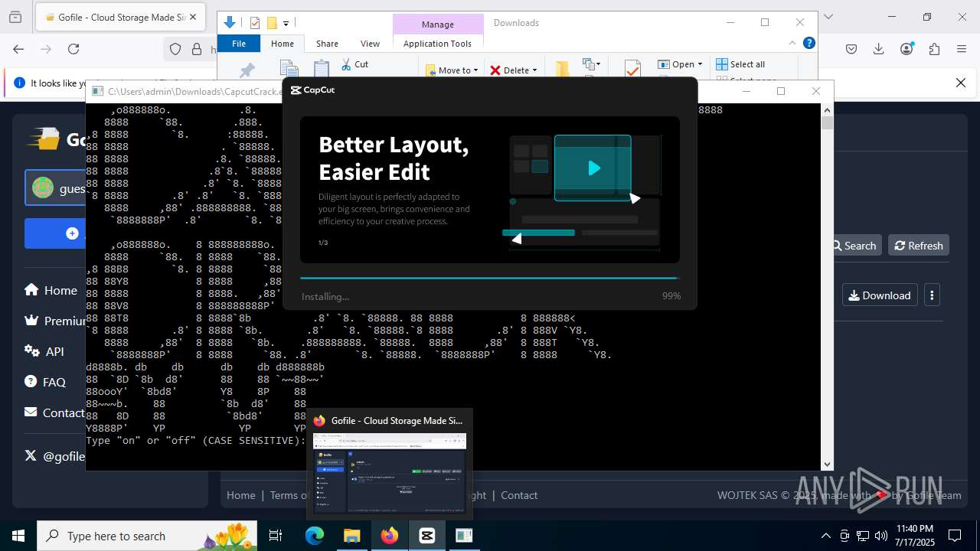Image resolution: width=980 pixels, height=551 pixels.
Task: Go back in Firefox
Action: click(18, 49)
